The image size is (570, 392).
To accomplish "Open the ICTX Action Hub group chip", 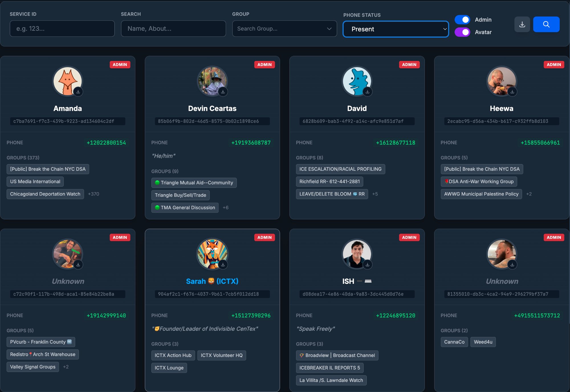I will (x=173, y=355).
